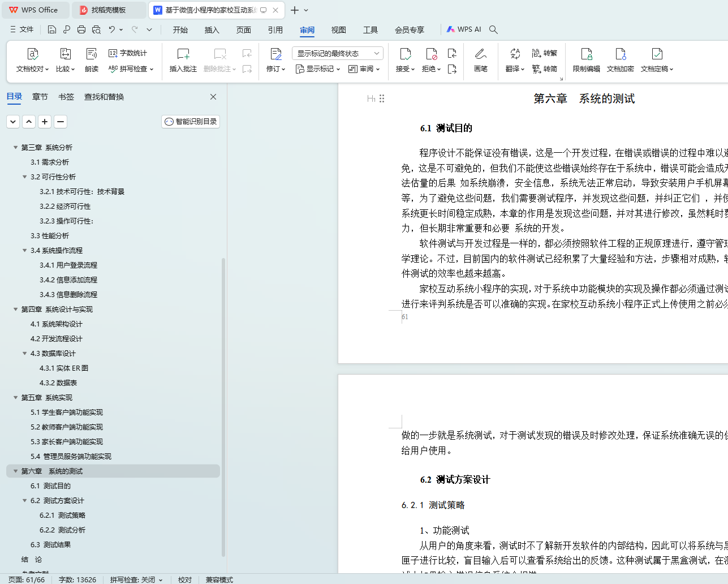This screenshot has height=584, width=728.
Task: Open 查找和替换 navigation tab
Action: [104, 97]
